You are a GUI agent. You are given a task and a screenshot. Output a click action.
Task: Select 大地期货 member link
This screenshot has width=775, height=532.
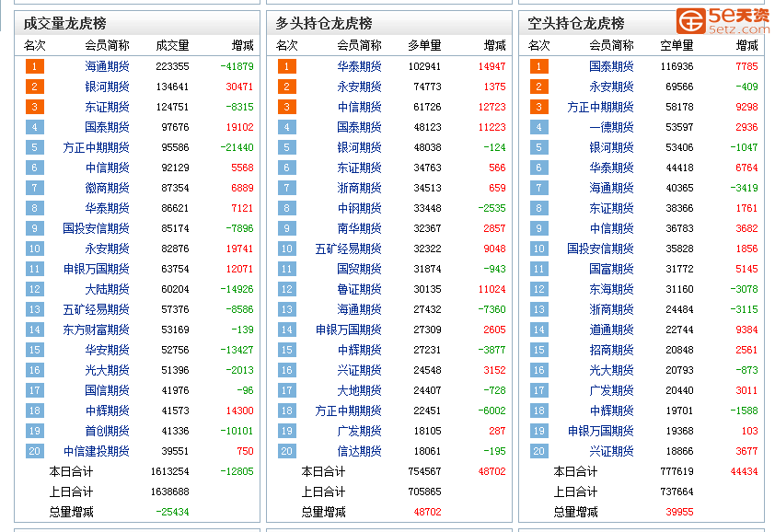(x=359, y=390)
